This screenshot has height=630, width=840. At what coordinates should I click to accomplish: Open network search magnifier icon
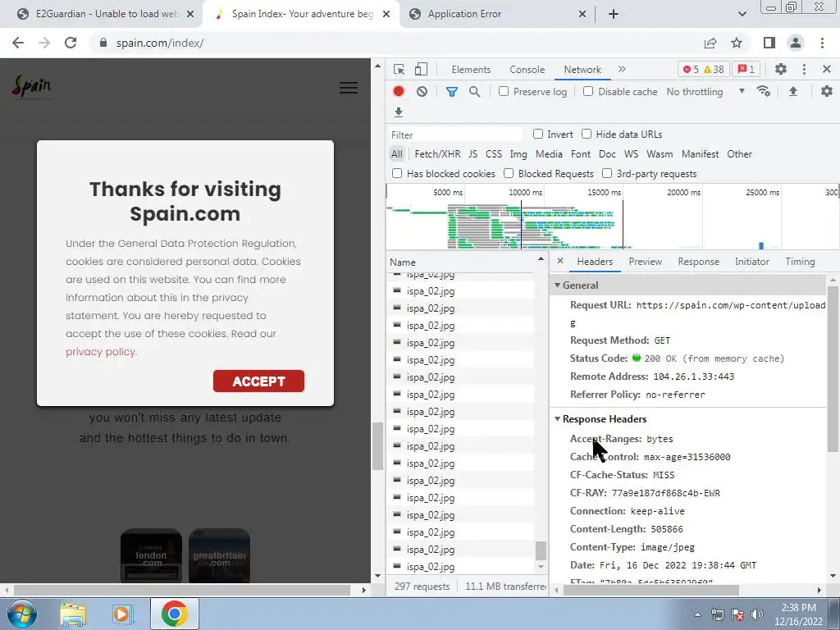[475, 92]
